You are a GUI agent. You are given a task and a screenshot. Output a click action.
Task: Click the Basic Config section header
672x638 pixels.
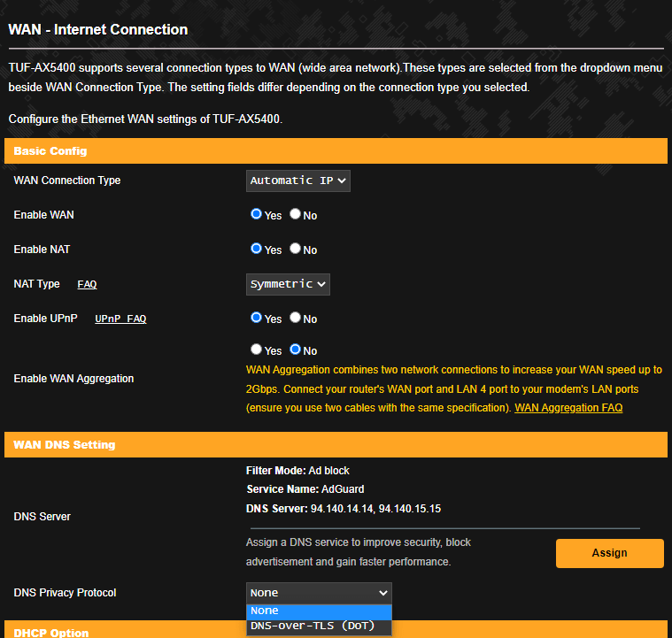tap(336, 150)
